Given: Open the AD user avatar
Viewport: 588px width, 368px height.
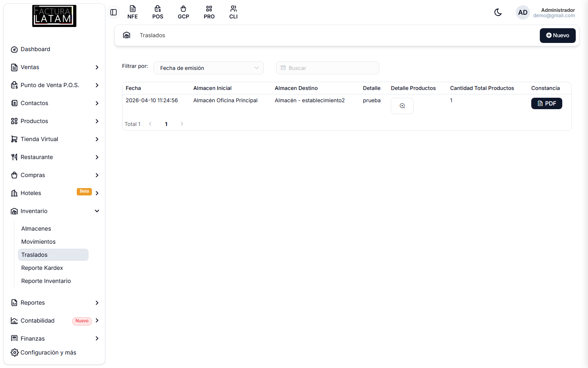Looking at the screenshot, I should point(523,13).
